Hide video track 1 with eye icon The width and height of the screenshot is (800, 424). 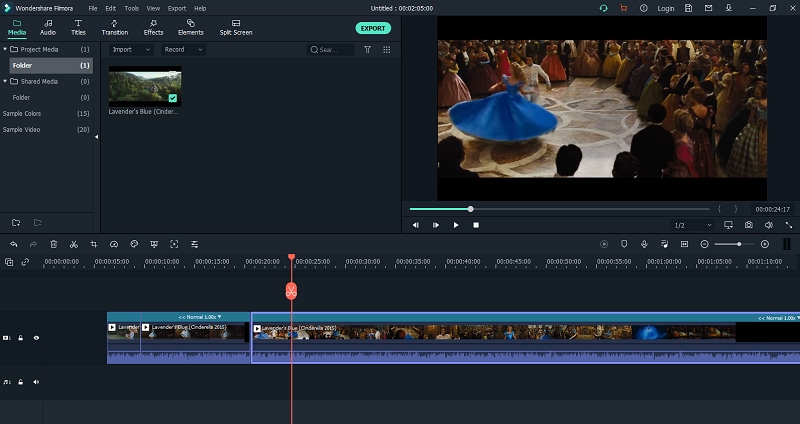pos(36,338)
